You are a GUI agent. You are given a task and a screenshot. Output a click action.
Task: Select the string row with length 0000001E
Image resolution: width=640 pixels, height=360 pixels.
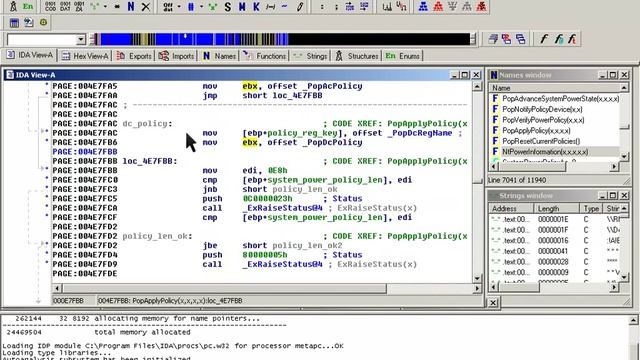555,219
